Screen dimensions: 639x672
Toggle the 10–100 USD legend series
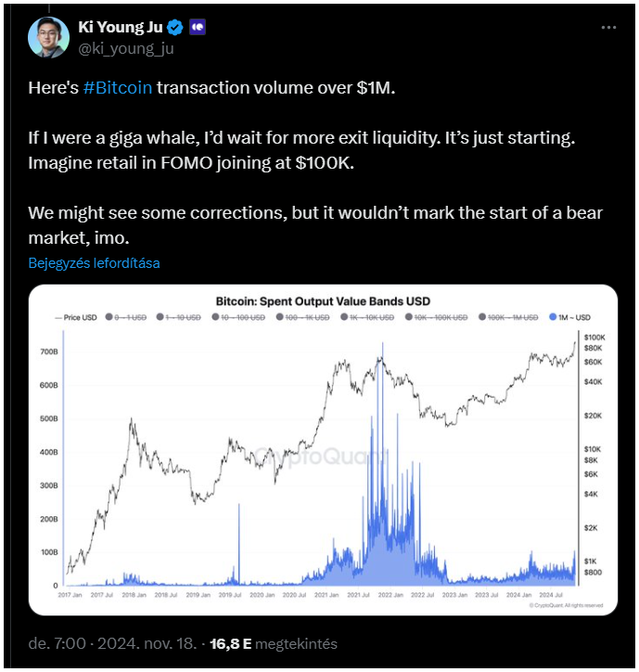click(238, 318)
